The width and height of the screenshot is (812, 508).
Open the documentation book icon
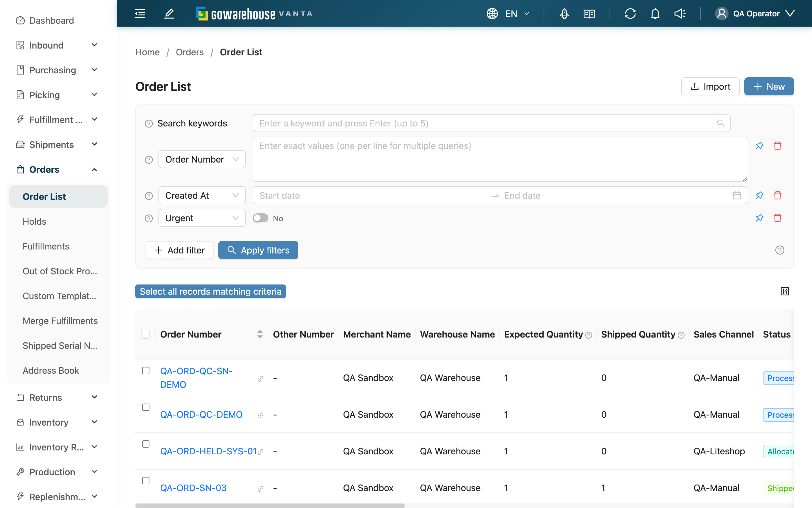(589, 14)
